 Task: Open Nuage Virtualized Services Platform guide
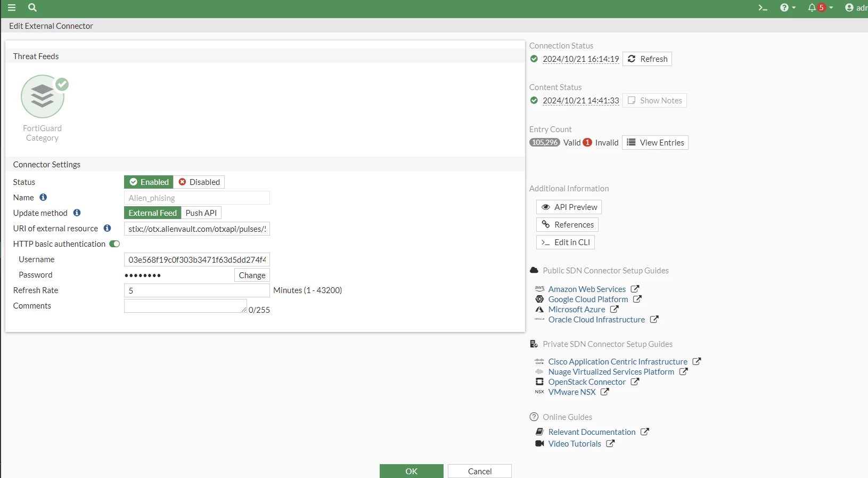point(611,371)
